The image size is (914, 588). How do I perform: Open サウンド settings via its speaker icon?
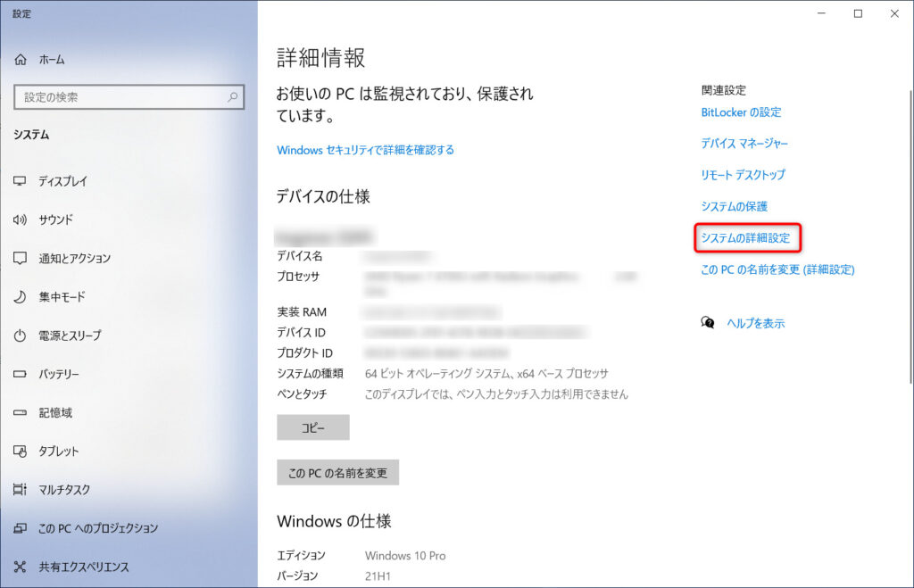21,219
